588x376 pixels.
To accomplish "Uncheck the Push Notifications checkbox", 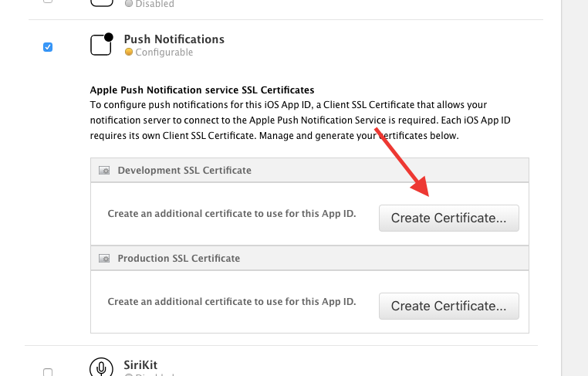I will (48, 47).
